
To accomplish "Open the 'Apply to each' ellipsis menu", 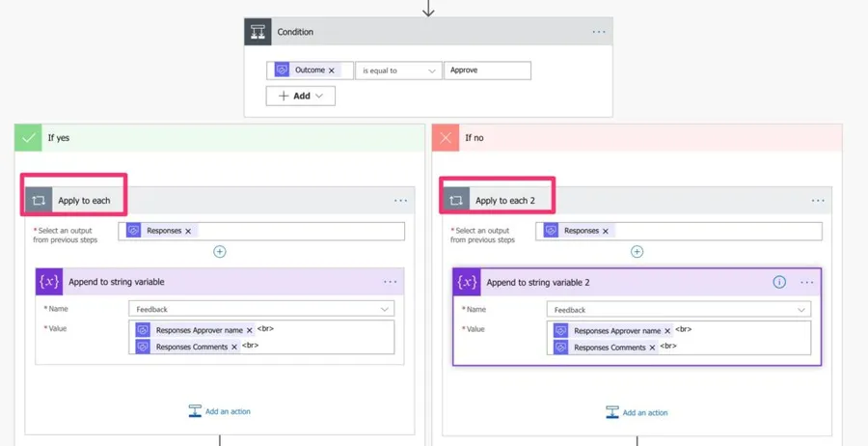I will pyautogui.click(x=400, y=201).
